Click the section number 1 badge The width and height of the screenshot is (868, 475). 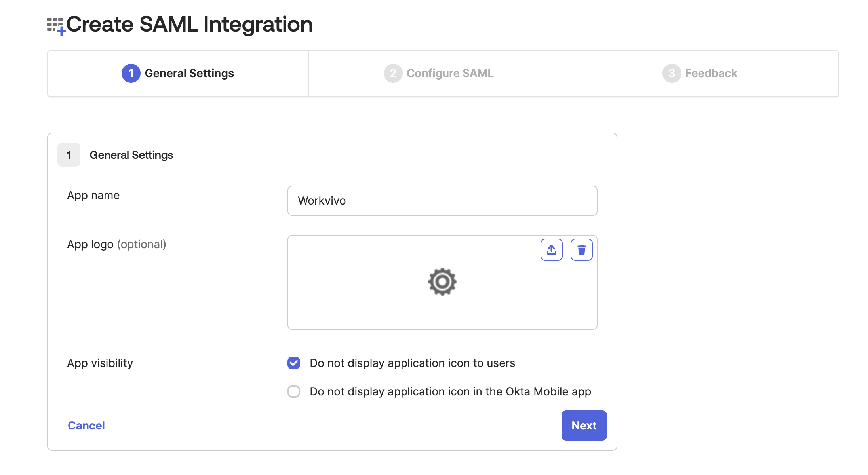69,155
